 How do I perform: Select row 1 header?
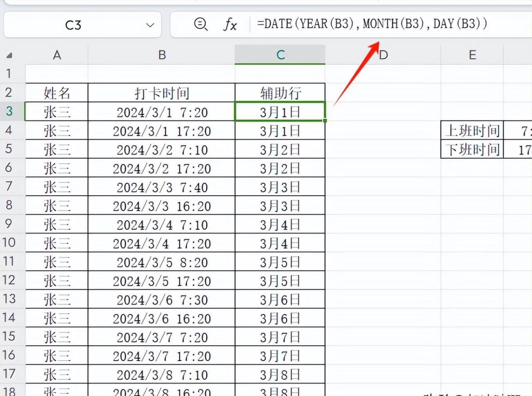pyautogui.click(x=12, y=74)
